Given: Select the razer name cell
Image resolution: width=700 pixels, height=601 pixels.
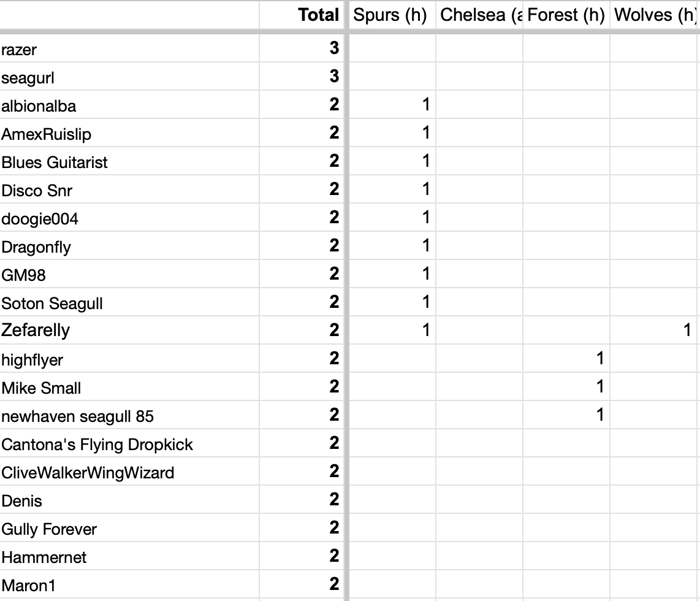Looking at the screenshot, I should (129, 48).
